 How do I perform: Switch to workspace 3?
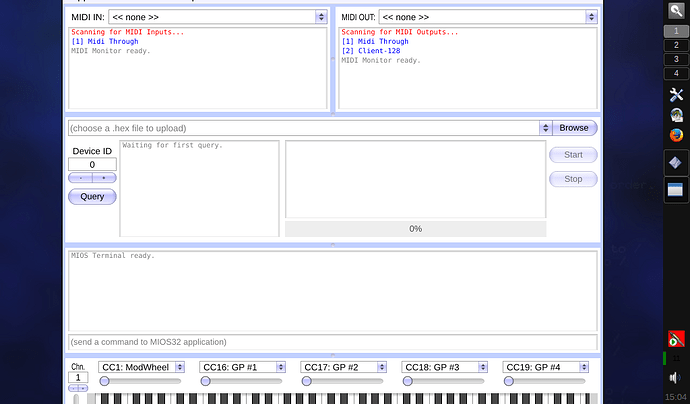pos(676,59)
